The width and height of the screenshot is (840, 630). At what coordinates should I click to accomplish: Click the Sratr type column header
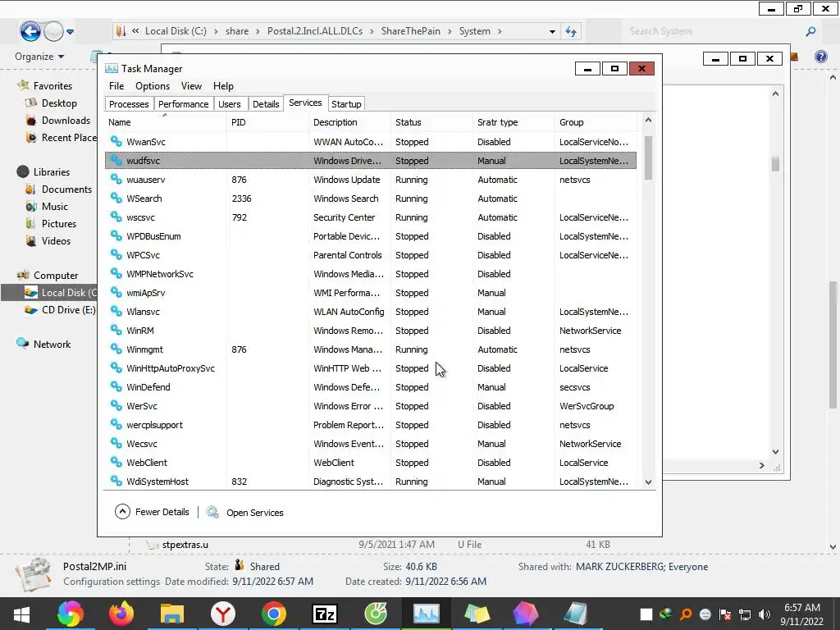tap(514, 122)
